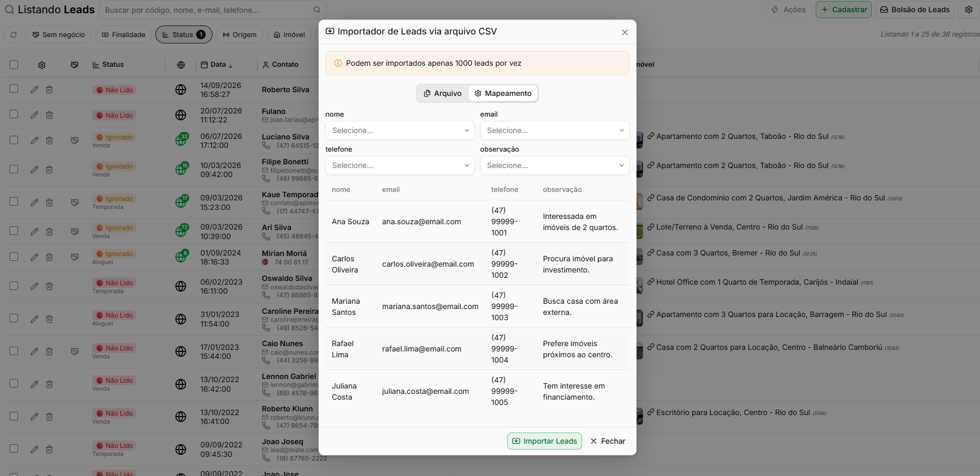Select the checkbox for Filipe Bonetti's row
Screen dimensions: 980x476
pyautogui.click(x=14, y=169)
